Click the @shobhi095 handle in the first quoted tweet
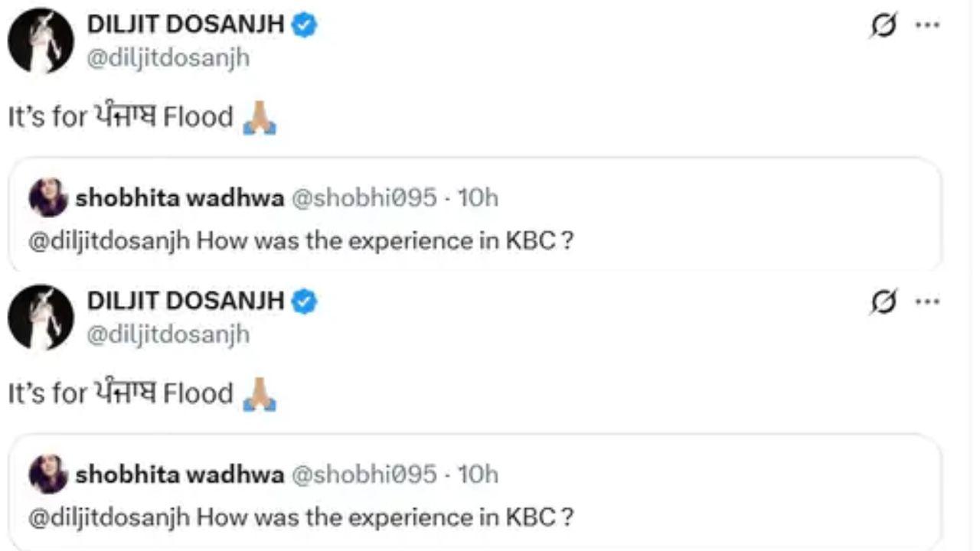This screenshot has width=980, height=551. pyautogui.click(x=364, y=198)
